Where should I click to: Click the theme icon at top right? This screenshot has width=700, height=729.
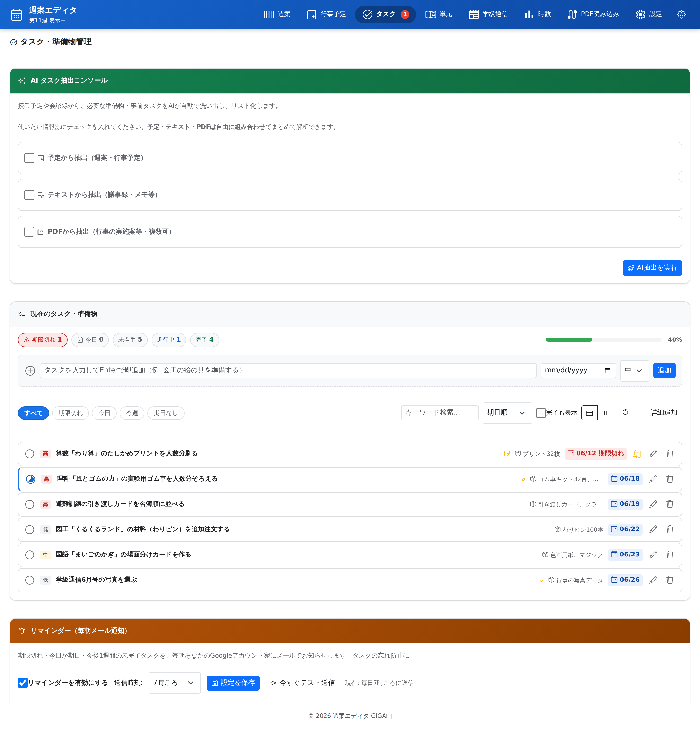(681, 15)
